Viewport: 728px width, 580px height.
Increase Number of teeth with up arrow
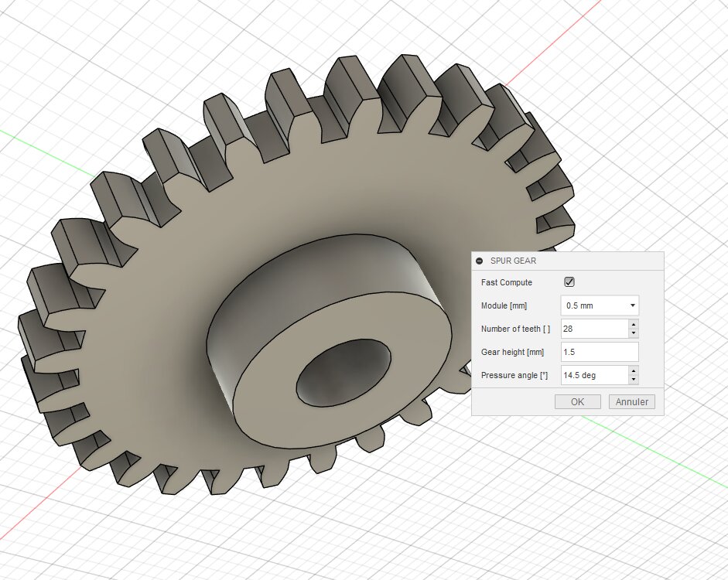coord(634,325)
